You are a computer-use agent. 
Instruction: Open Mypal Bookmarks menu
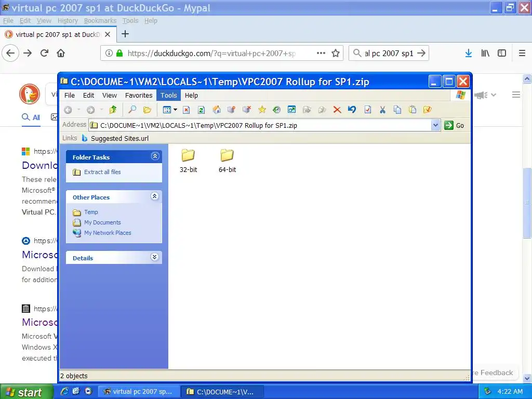tap(100, 21)
